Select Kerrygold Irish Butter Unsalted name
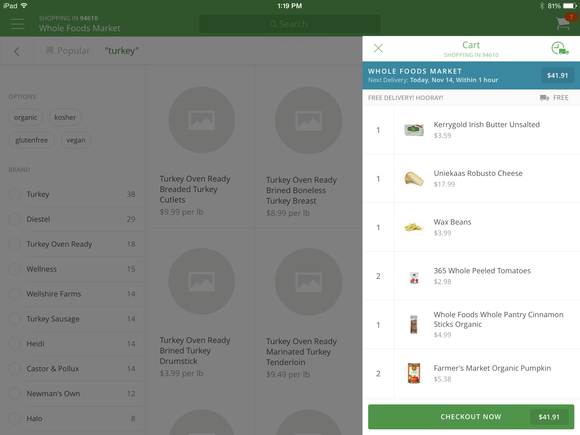Viewport: 580px width, 435px height. tap(486, 125)
